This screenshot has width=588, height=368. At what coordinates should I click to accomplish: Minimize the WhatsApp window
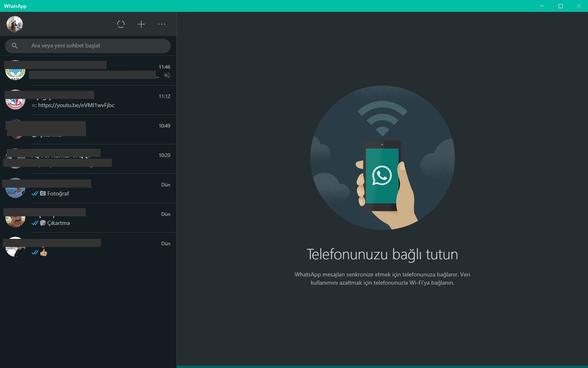point(542,6)
